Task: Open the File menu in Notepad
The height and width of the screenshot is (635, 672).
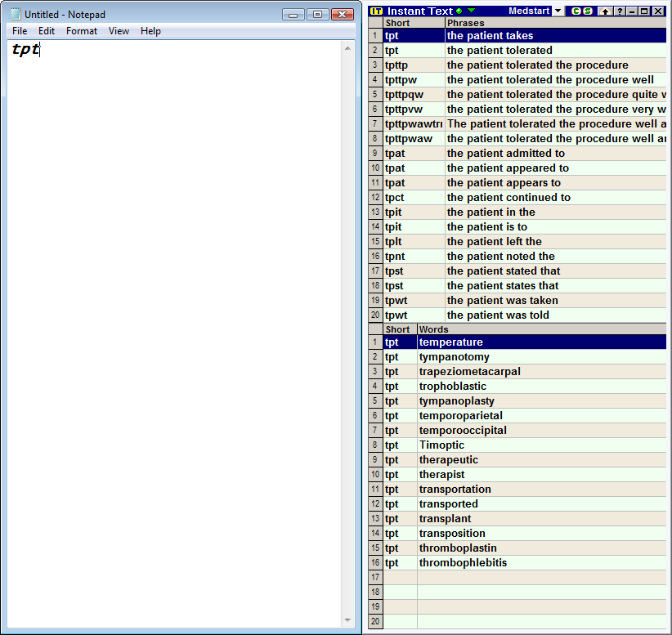Action: [x=20, y=31]
